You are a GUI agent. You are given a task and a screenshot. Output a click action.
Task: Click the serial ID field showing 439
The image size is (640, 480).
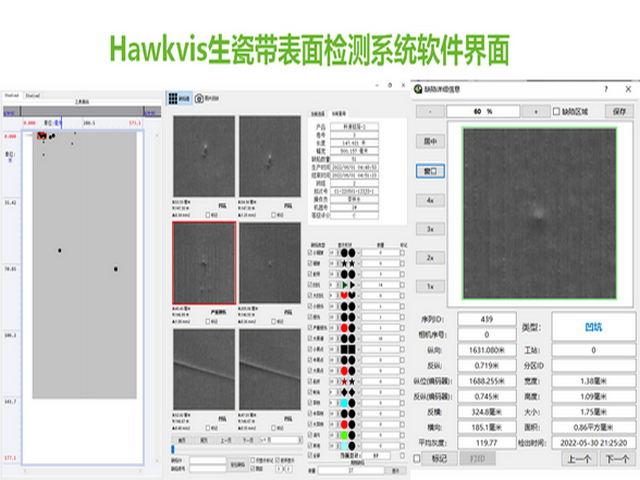pos(487,319)
